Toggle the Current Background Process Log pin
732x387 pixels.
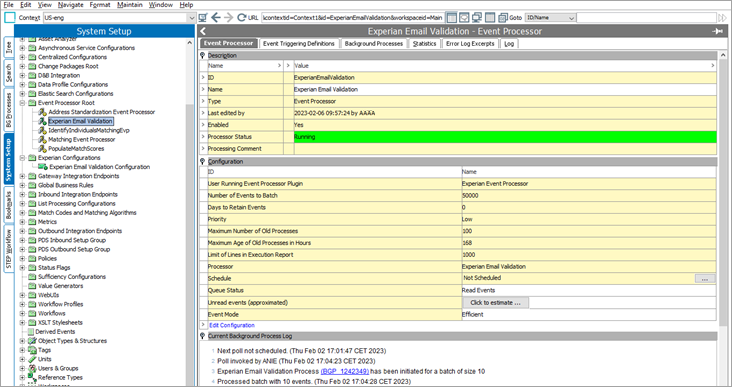203,336
